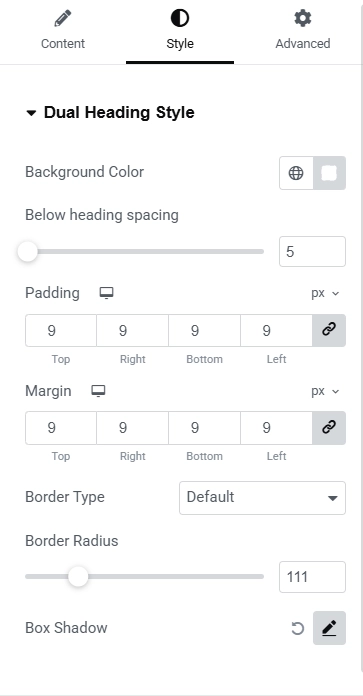Click the Below heading spacing value field
The image size is (363, 696).
tap(312, 252)
